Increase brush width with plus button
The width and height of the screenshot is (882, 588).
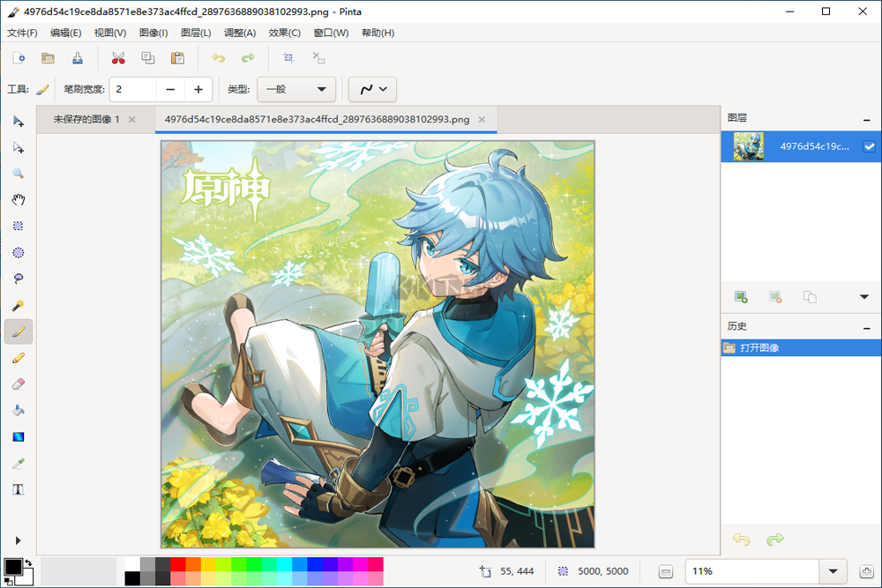[198, 89]
